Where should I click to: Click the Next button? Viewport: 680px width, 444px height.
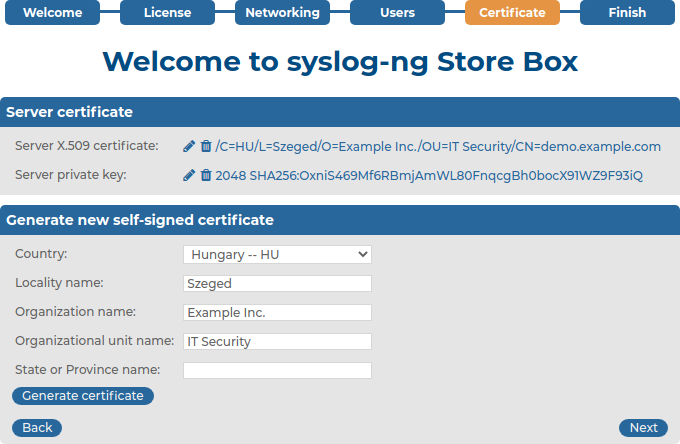643,428
